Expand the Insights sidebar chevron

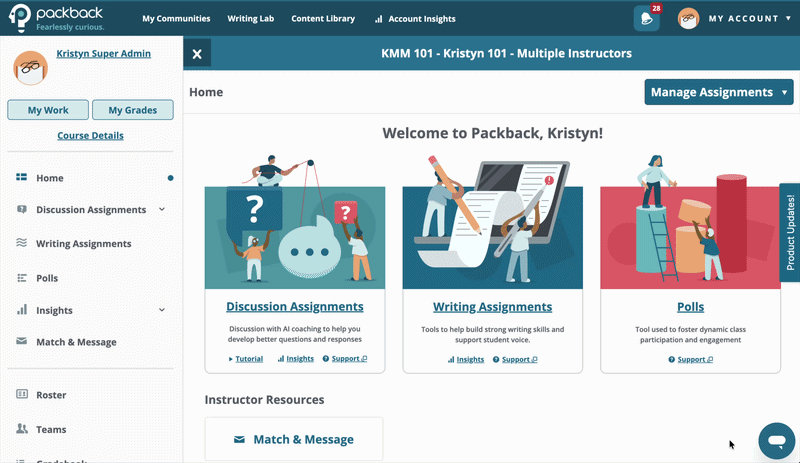pyautogui.click(x=162, y=310)
